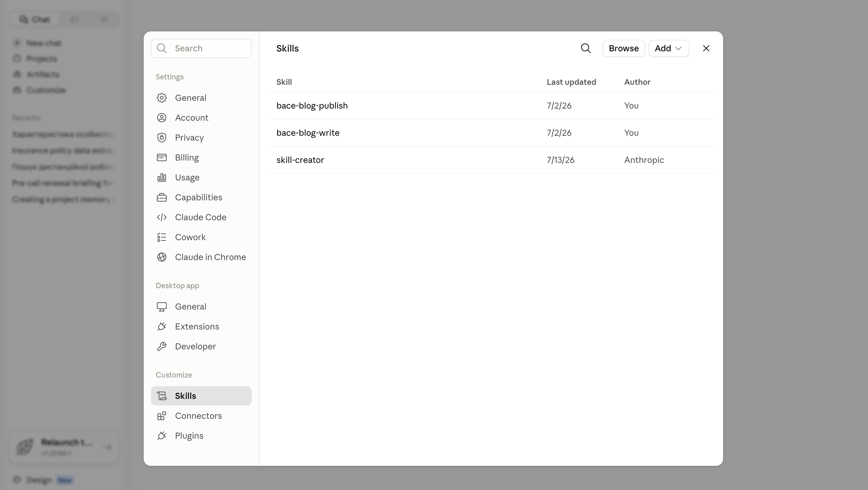Select the Anthropic author cell
868x490 pixels.
point(644,160)
